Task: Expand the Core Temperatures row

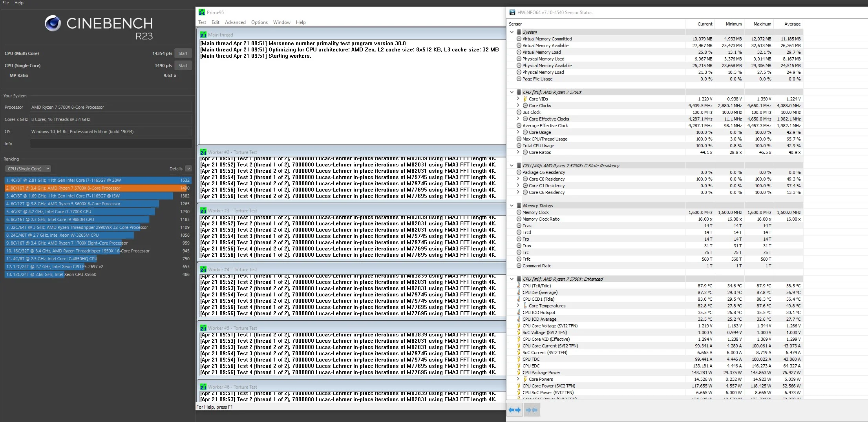Action: (518, 306)
